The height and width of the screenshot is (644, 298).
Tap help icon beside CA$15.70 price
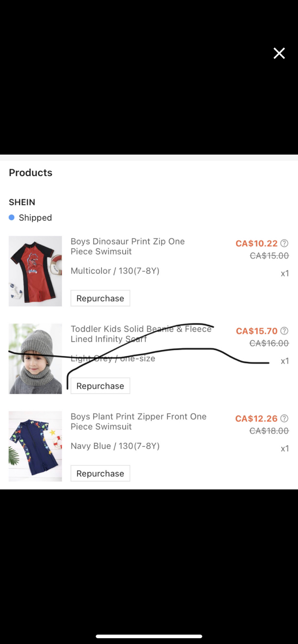click(284, 331)
